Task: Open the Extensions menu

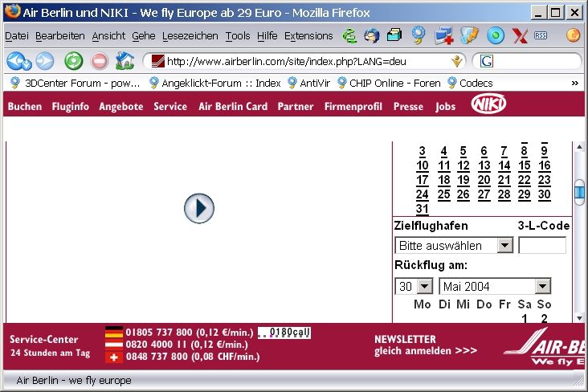Action: click(x=308, y=36)
